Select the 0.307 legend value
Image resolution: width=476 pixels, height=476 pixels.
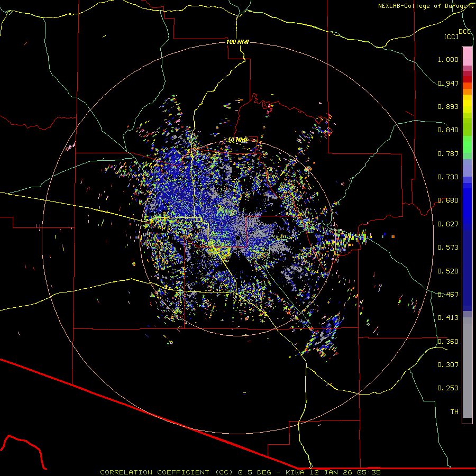point(448,365)
